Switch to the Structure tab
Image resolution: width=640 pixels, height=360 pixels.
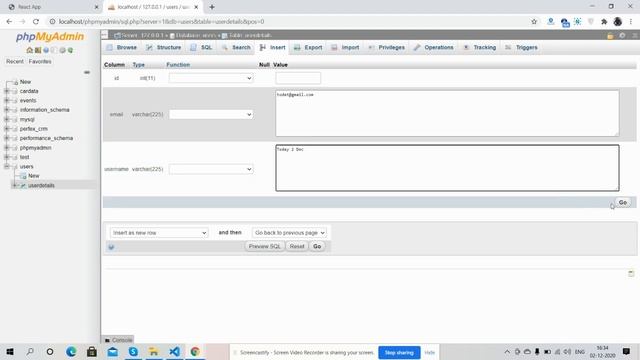click(164, 47)
